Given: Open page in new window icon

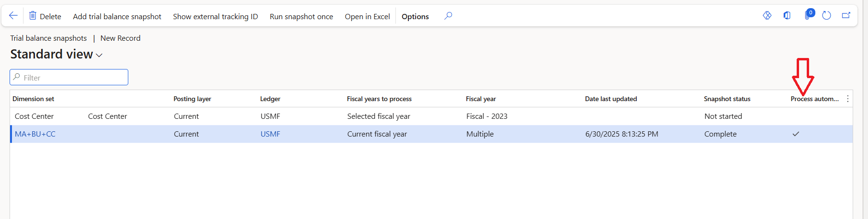Looking at the screenshot, I should point(846,16).
